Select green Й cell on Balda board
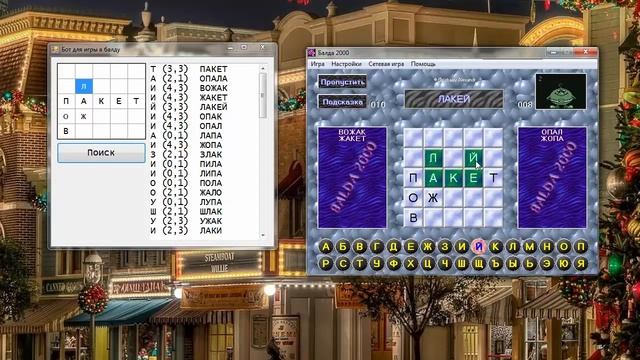 pos(473,158)
